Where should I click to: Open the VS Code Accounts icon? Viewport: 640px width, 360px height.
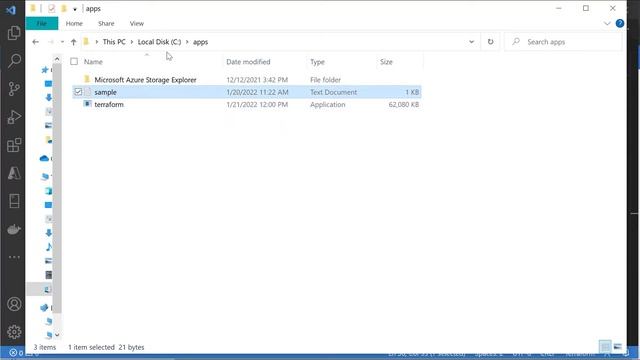click(14, 304)
